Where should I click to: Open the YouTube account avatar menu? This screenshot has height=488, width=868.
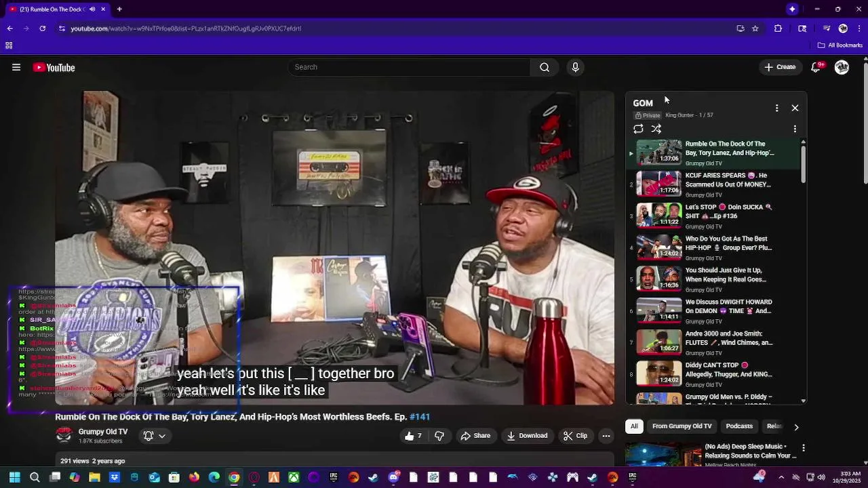click(x=842, y=67)
